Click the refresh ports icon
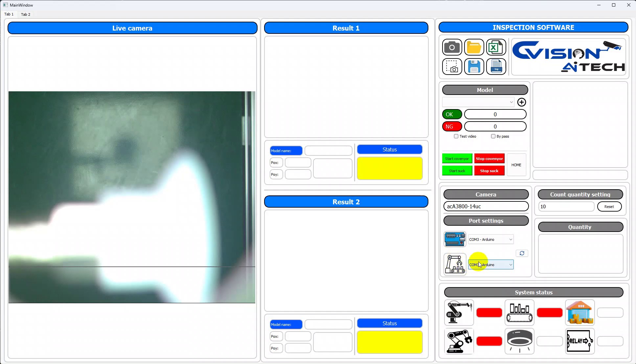This screenshot has width=636, height=364. point(522,253)
